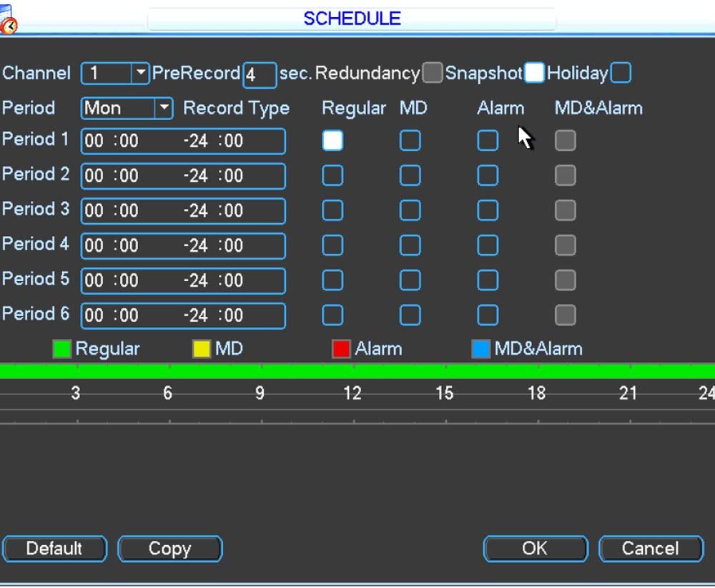Enable Alarm checkbox for Period 3
Image resolution: width=715 pixels, height=588 pixels.
pyautogui.click(x=488, y=210)
